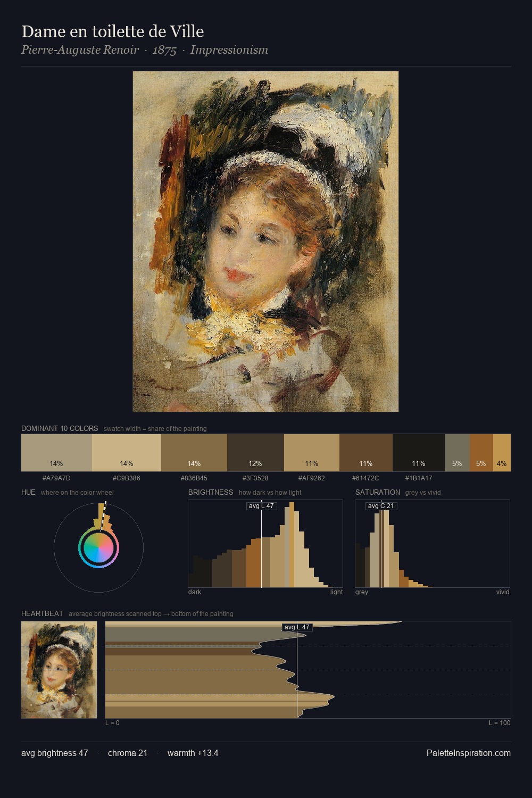Click the 'Pierre-Auguste Renoir' artist name
Screen dimensions: 532x798
coord(80,50)
